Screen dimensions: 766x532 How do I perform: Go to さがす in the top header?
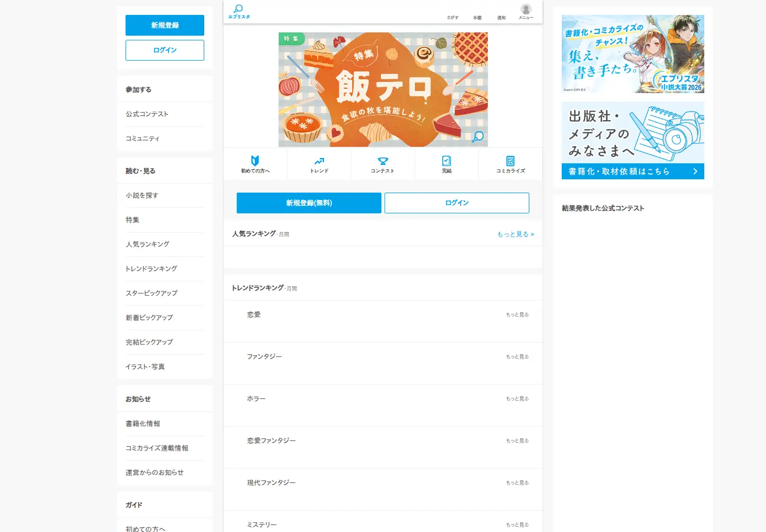(453, 18)
